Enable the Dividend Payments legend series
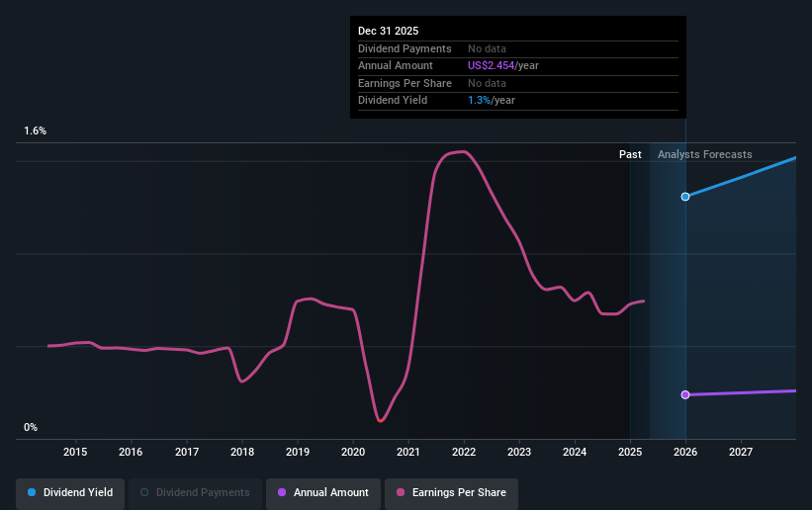 tap(195, 492)
